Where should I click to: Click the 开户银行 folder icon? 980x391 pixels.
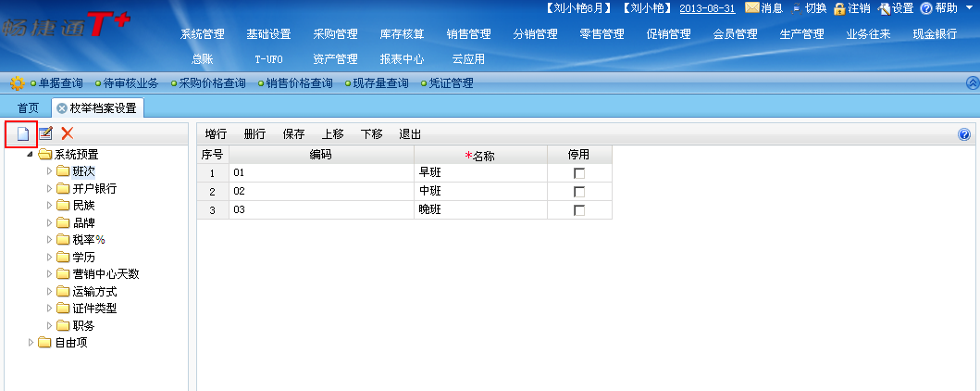(63, 188)
